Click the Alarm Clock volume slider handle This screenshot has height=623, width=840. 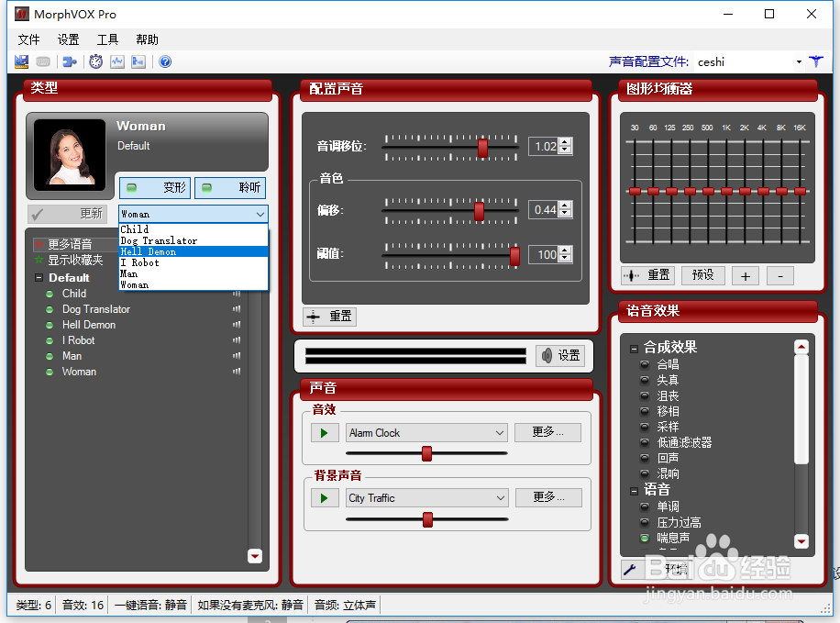[427, 453]
